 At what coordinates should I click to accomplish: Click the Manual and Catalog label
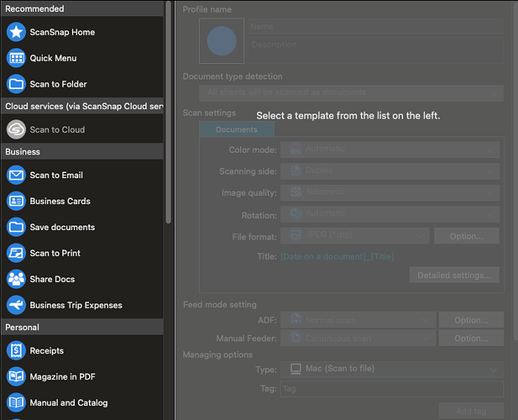tap(69, 402)
